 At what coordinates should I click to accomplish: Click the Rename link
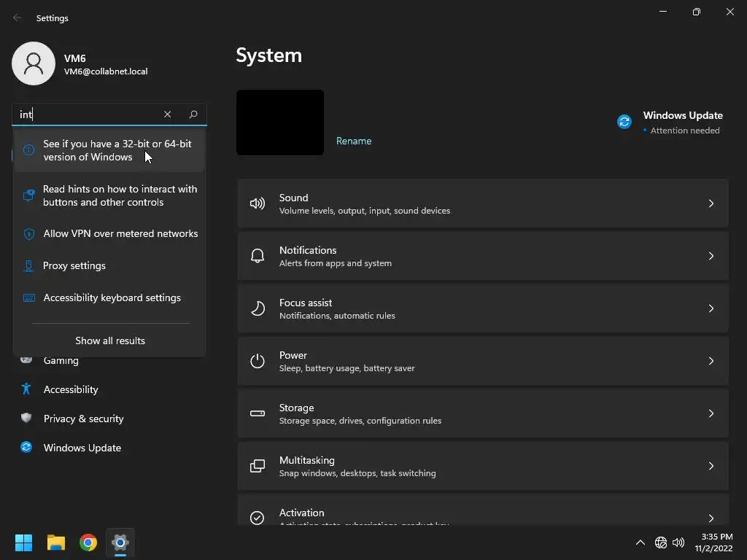pyautogui.click(x=354, y=141)
